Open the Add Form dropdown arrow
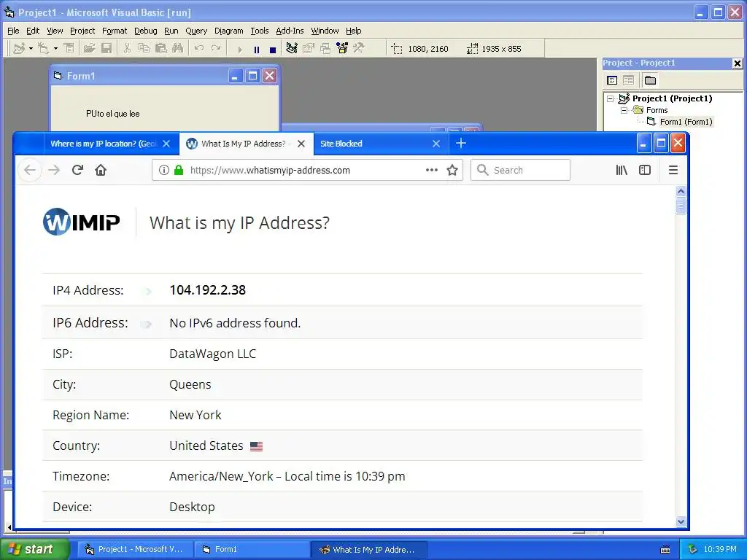The width and height of the screenshot is (747, 560). pos(55,49)
